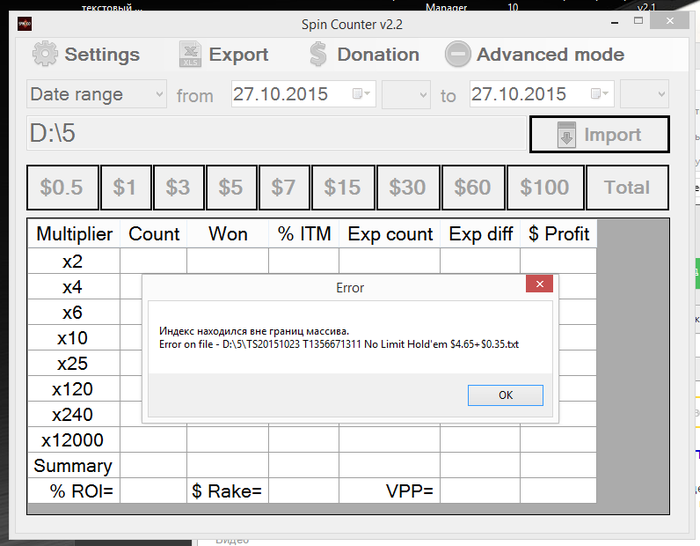Click the Russian error message text
This screenshot has height=546, width=700.
[254, 331]
